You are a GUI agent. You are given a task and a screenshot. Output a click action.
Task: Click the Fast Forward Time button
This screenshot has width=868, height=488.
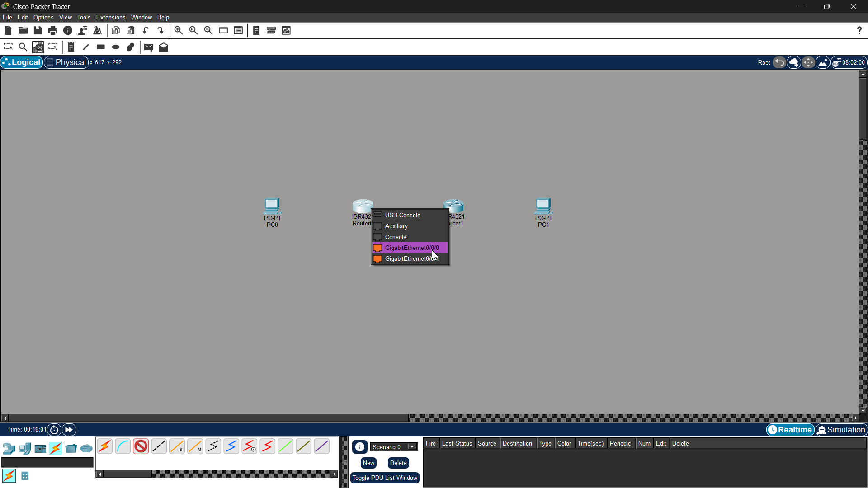(x=69, y=430)
